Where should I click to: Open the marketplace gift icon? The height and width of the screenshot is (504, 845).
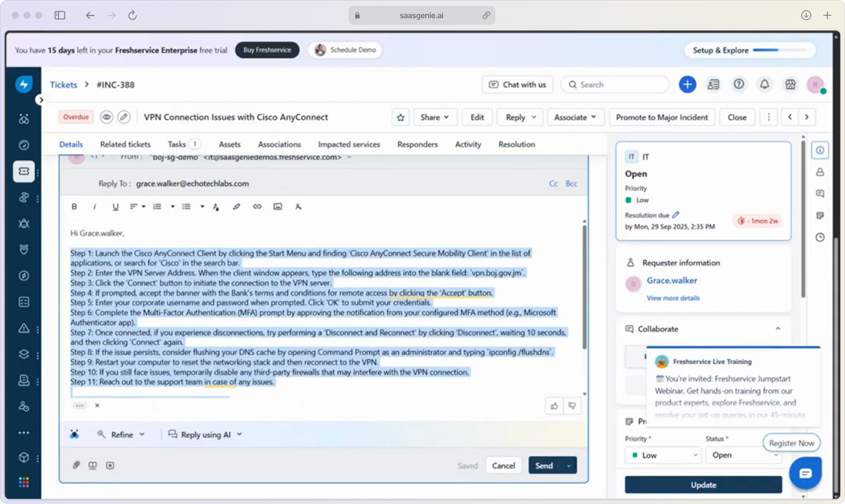tap(790, 84)
